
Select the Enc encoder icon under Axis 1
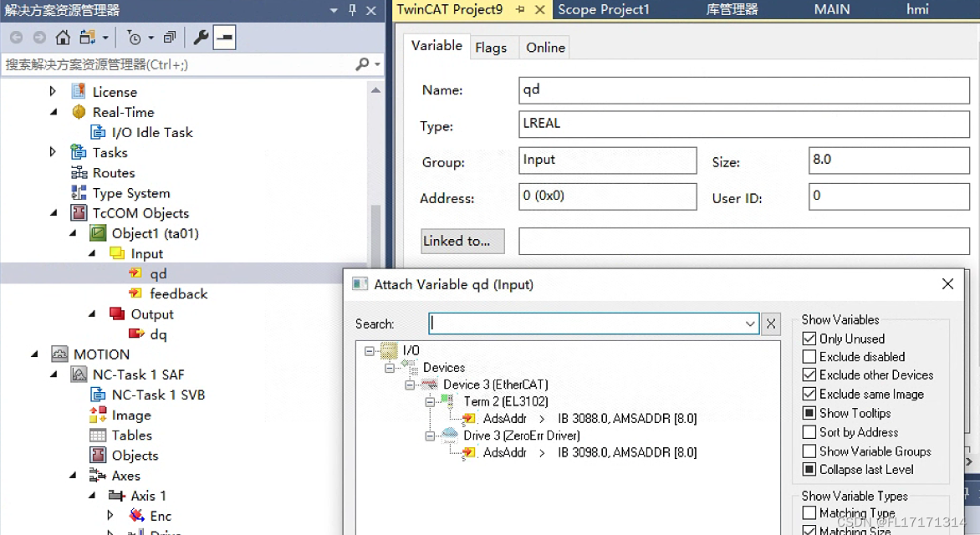(136, 516)
